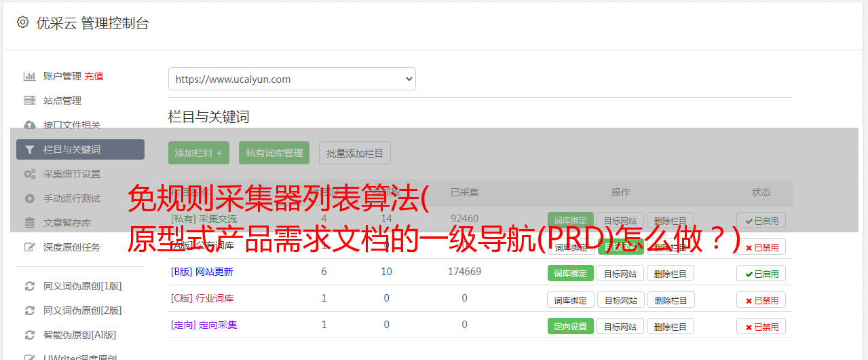The height and width of the screenshot is (360, 868).
Task: Open the site dropdown showing https://www.ucaiyun.com
Action: 292,79
